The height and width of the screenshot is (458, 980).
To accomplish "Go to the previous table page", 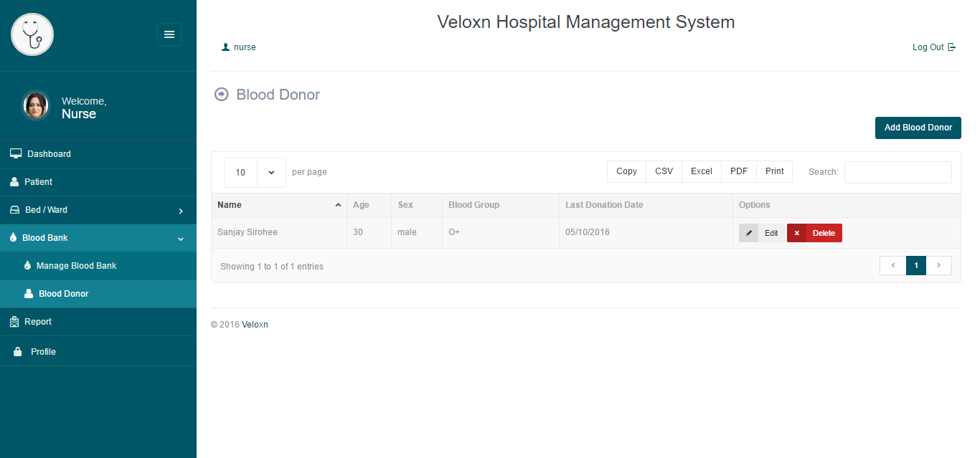I will click(x=892, y=265).
